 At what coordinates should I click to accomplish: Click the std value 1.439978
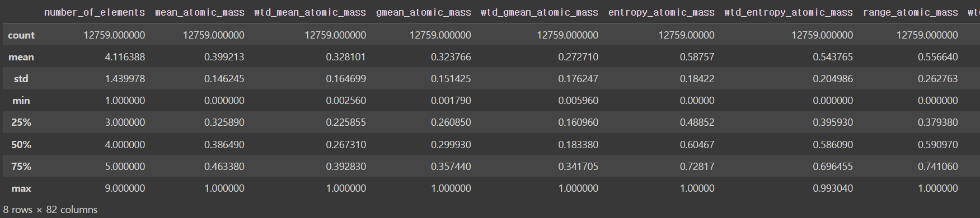coord(125,79)
